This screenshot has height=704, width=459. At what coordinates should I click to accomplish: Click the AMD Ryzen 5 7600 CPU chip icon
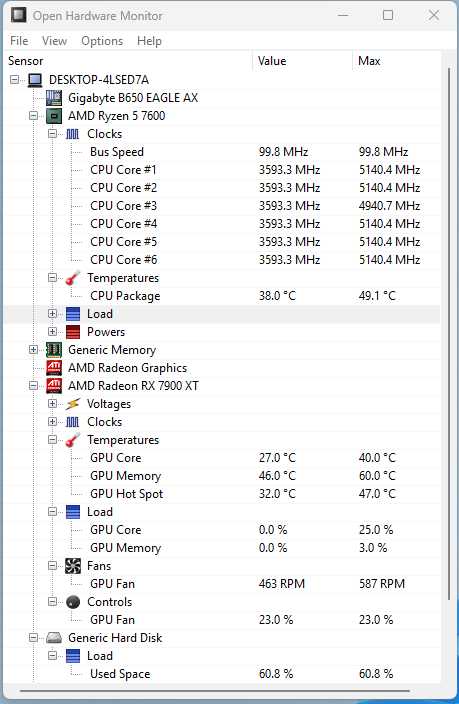(x=54, y=116)
